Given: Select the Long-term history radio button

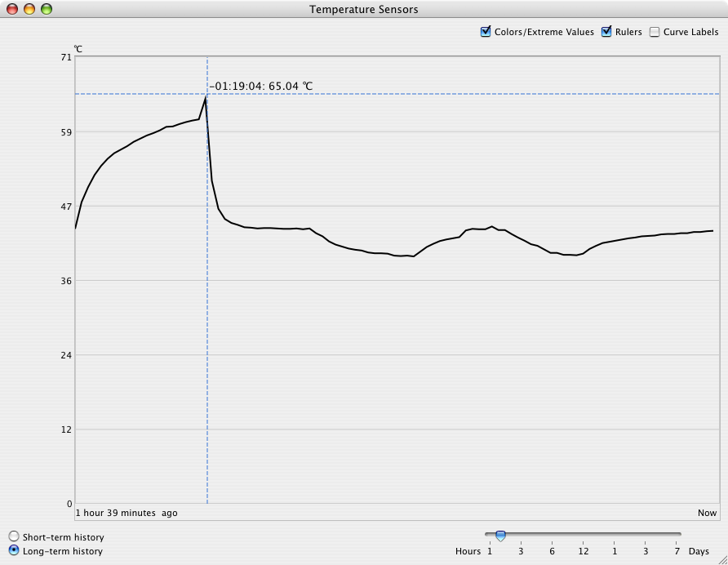Looking at the screenshot, I should 14,551.
